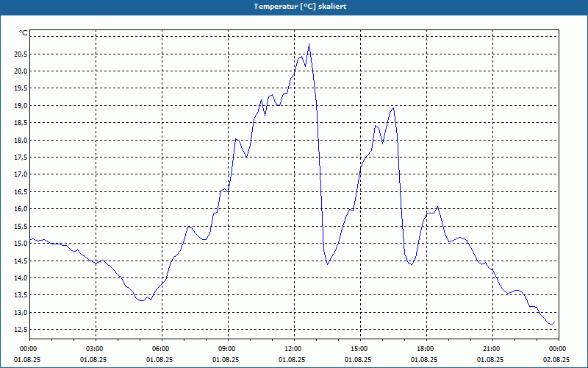Viewport: 588px width, 368px height.
Task: Click the curve's highest peak above 20,5
Action: [x=309, y=44]
